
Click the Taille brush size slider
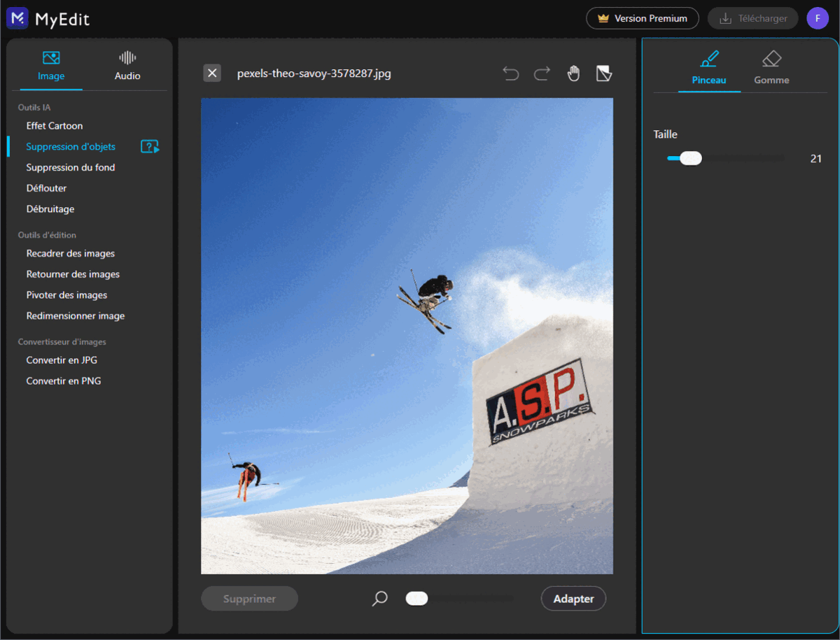726,159
